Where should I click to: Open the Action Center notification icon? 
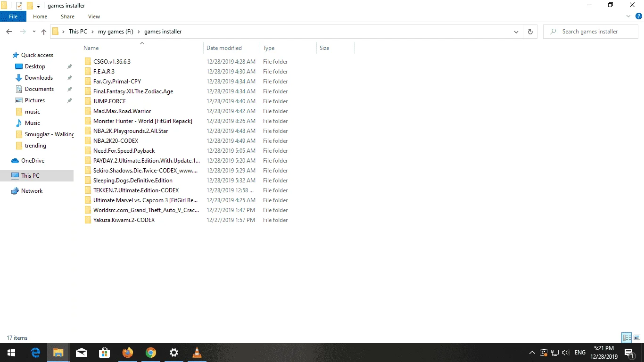tap(629, 353)
